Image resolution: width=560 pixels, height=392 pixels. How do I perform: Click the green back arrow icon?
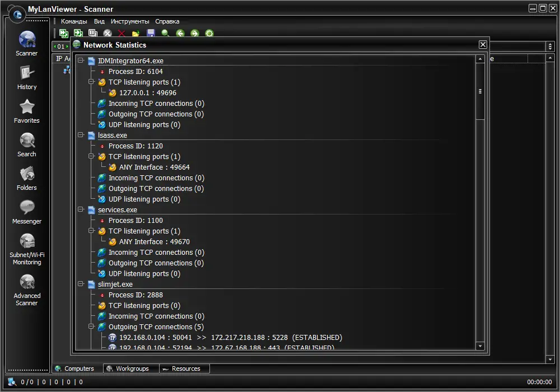180,33
